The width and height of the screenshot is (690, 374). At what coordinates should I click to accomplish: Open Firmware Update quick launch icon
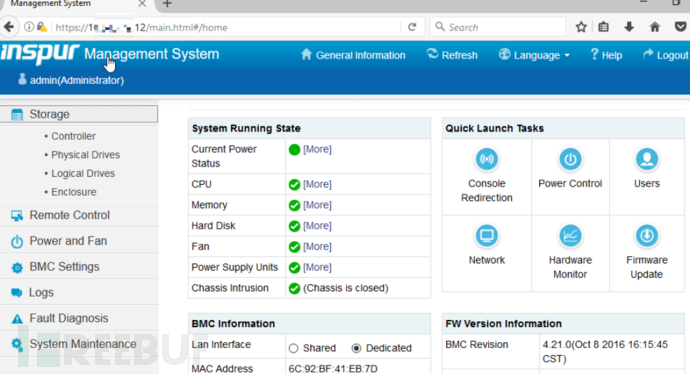647,236
